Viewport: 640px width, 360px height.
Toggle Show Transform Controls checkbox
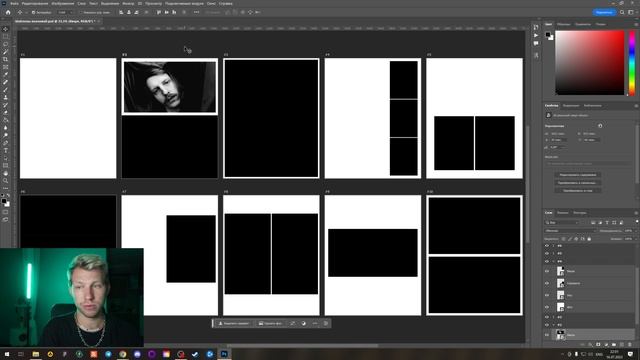(x=81, y=13)
